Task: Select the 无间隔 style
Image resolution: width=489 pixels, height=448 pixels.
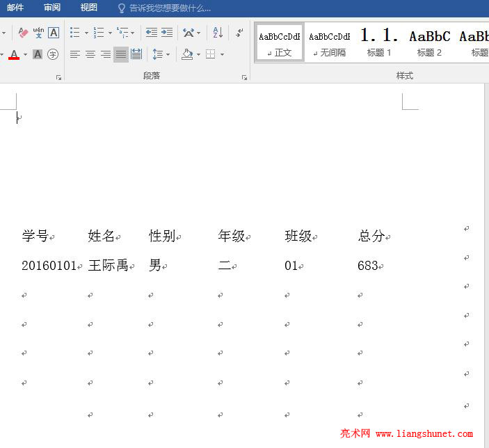Action: (330, 44)
